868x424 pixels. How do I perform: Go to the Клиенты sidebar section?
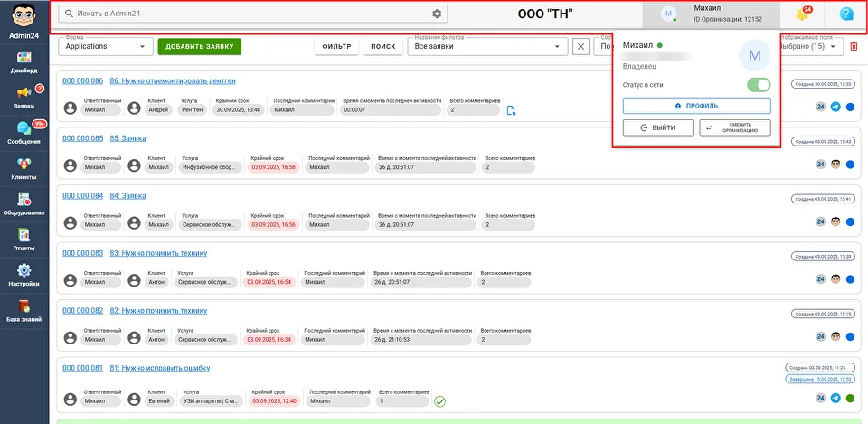point(24,169)
